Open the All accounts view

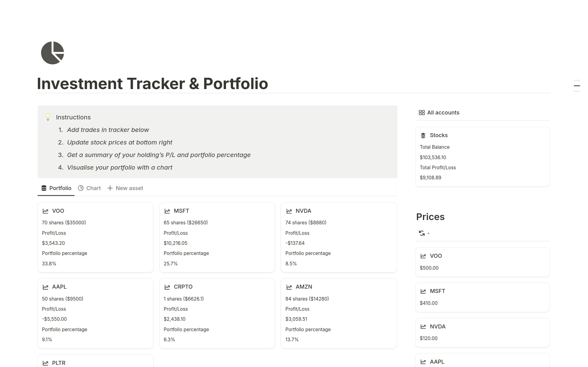click(x=443, y=112)
